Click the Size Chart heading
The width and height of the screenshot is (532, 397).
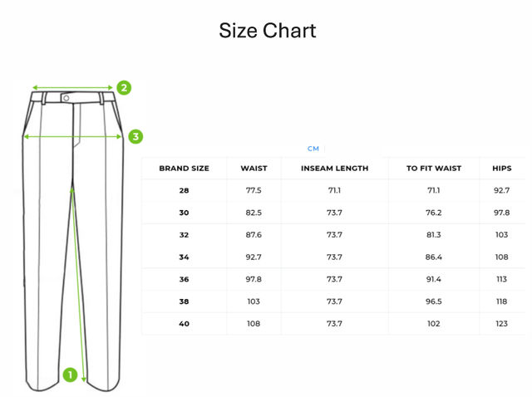point(267,31)
